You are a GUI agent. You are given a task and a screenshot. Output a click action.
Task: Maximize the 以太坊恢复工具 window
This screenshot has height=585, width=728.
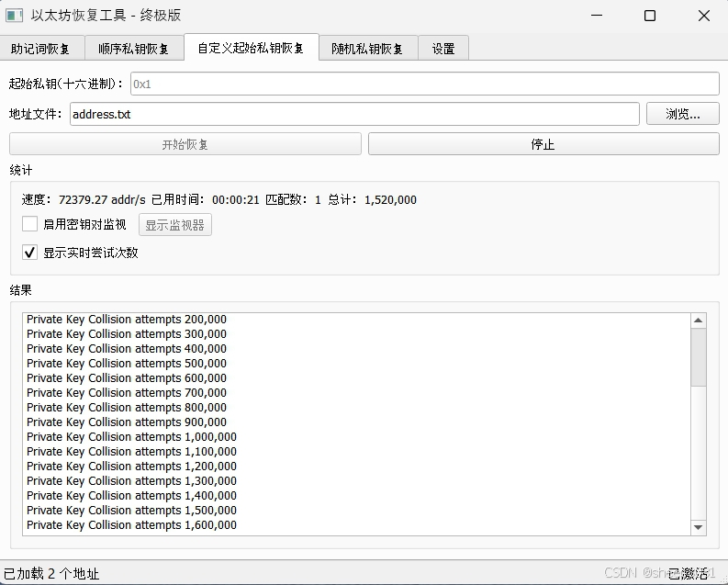(x=650, y=16)
